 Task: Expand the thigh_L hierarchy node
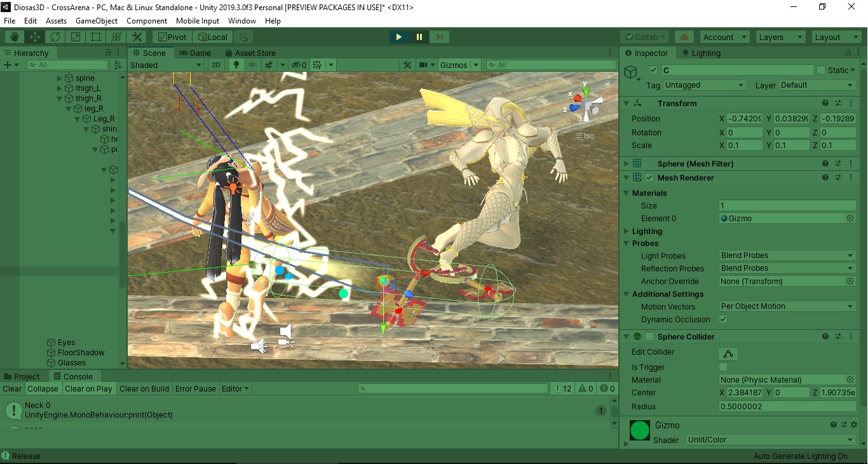(x=60, y=88)
